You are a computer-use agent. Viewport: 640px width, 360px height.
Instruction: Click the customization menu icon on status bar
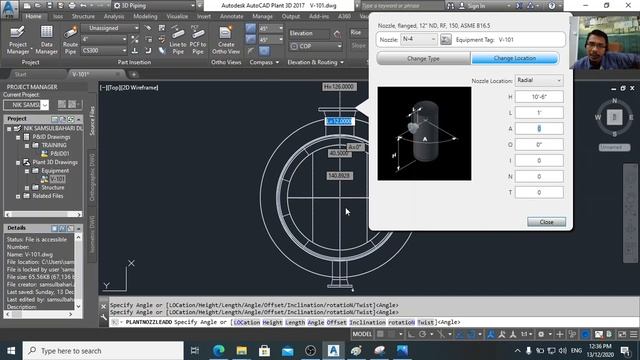[633, 334]
